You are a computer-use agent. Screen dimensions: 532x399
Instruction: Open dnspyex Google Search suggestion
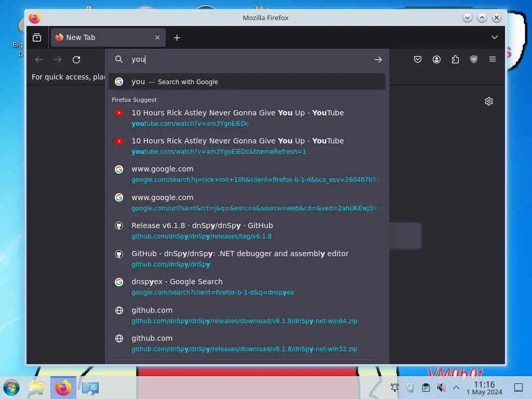click(247, 287)
